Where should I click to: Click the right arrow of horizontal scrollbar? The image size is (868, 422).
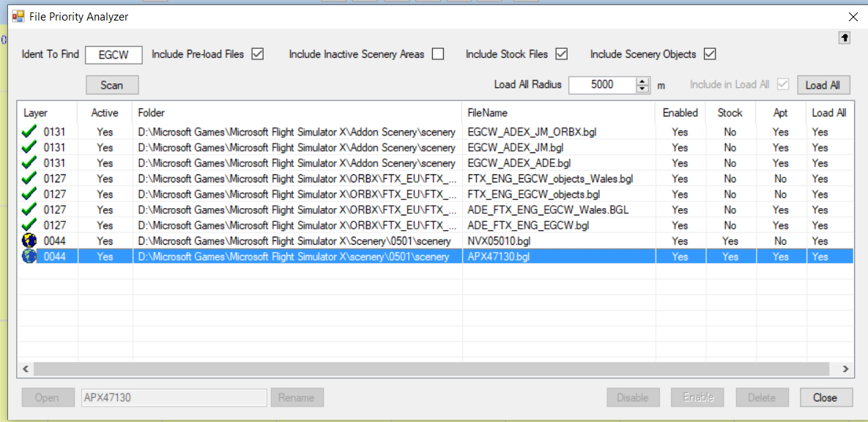[845, 369]
